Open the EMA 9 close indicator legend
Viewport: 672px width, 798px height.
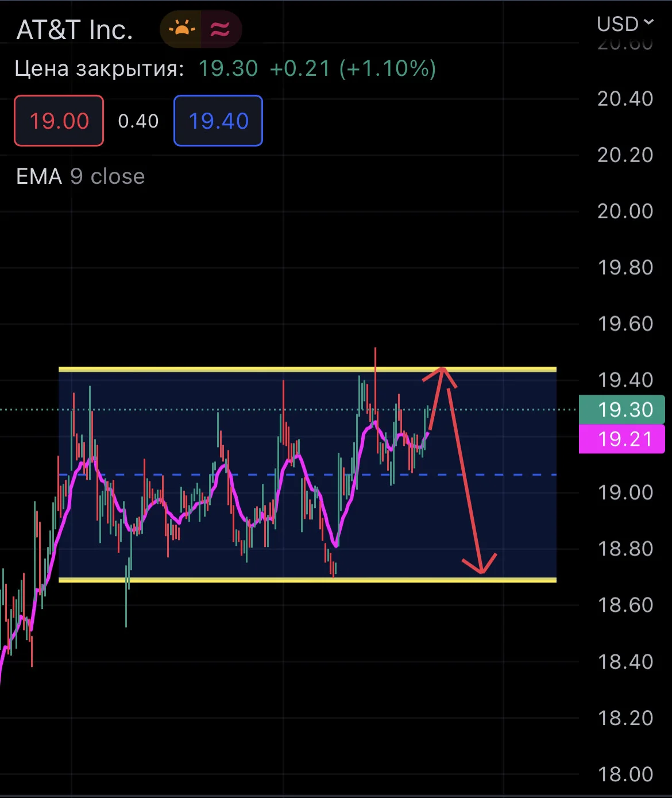click(x=80, y=176)
